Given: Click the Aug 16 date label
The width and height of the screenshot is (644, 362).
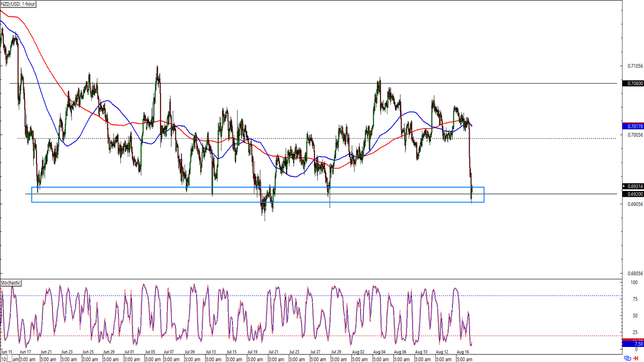Looking at the screenshot, I should click(462, 352).
